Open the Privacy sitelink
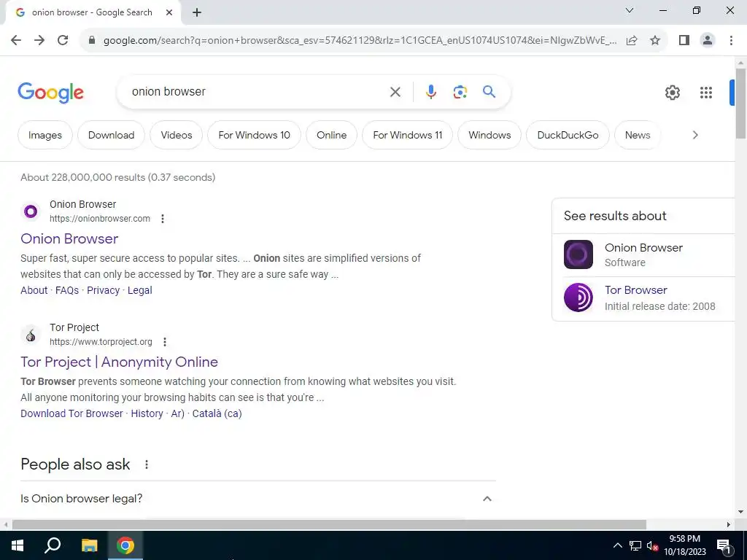747x560 pixels. click(103, 290)
